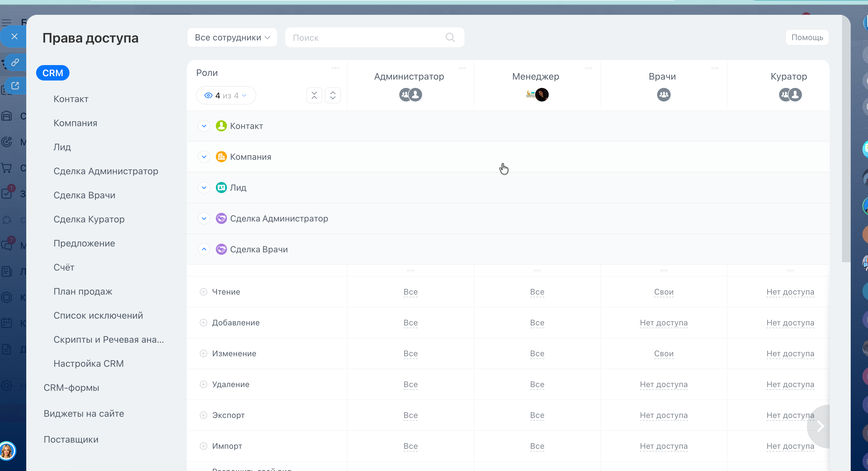Open the 4 из 4 roles visibility selector
Screen dimensions: 868x471
tap(226, 96)
